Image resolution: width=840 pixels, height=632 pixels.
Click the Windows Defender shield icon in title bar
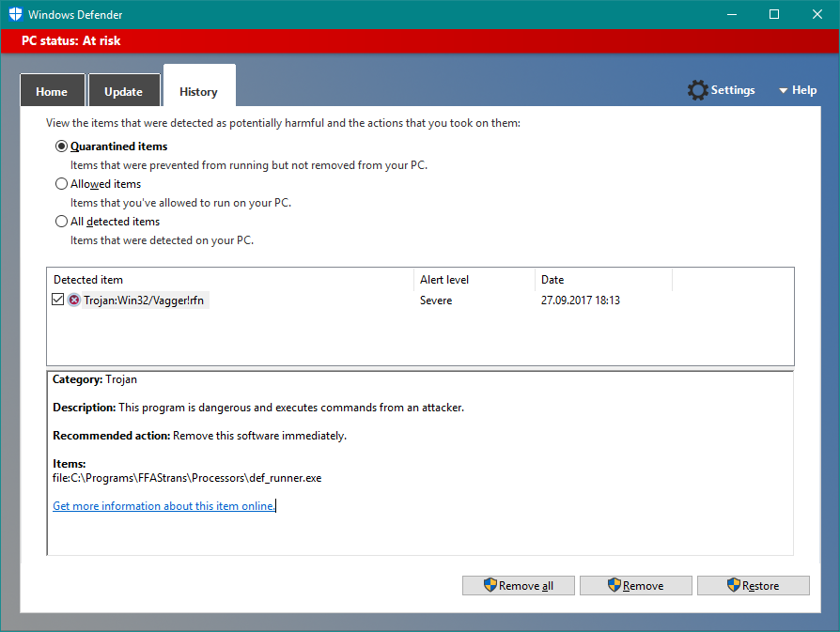(x=15, y=14)
